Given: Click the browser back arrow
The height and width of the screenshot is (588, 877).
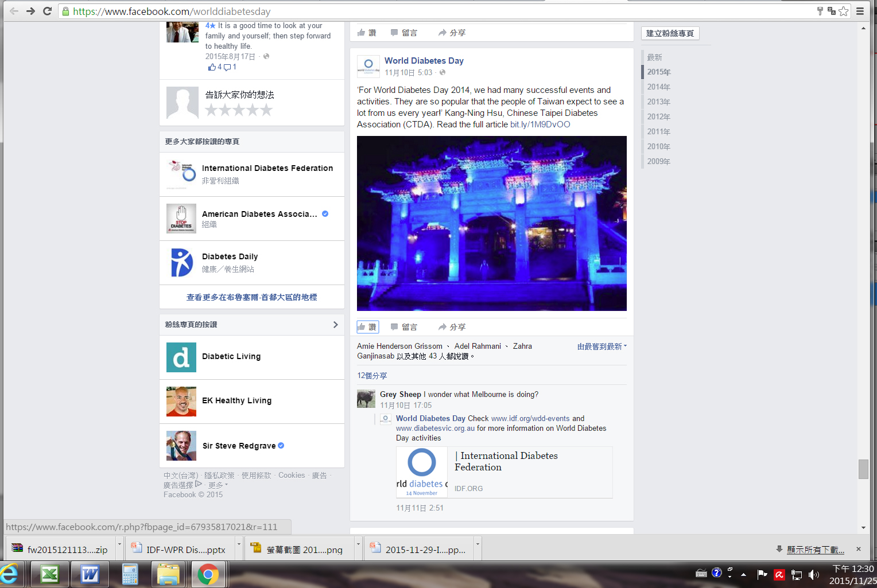Looking at the screenshot, I should (14, 11).
